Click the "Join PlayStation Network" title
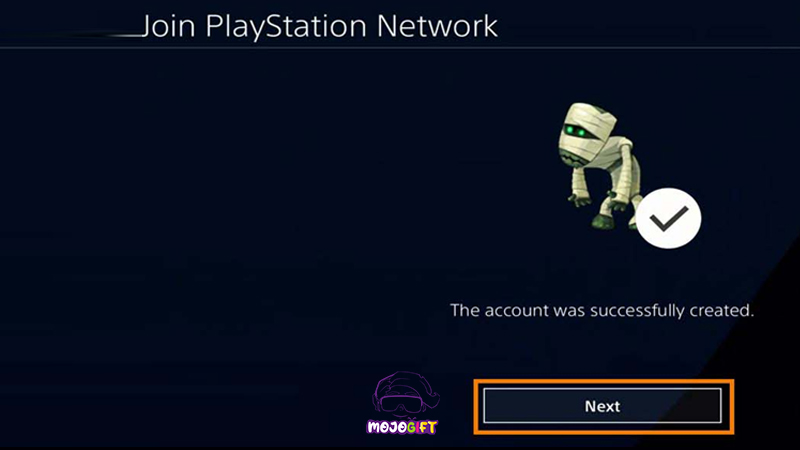This screenshot has height=450, width=800. click(319, 26)
